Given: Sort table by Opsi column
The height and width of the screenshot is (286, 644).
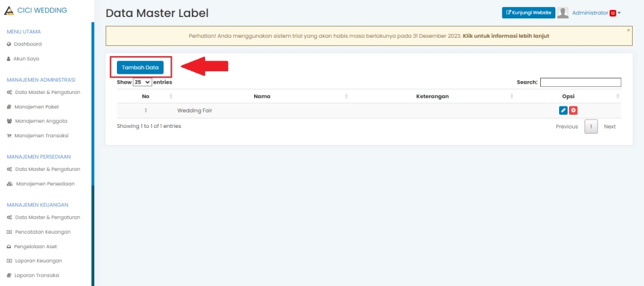Looking at the screenshot, I should pos(568,96).
